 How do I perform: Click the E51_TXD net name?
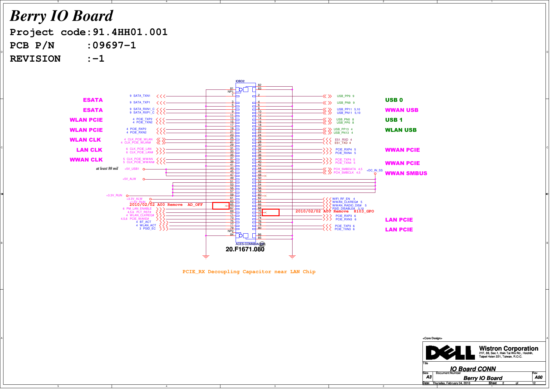pyautogui.click(x=341, y=143)
